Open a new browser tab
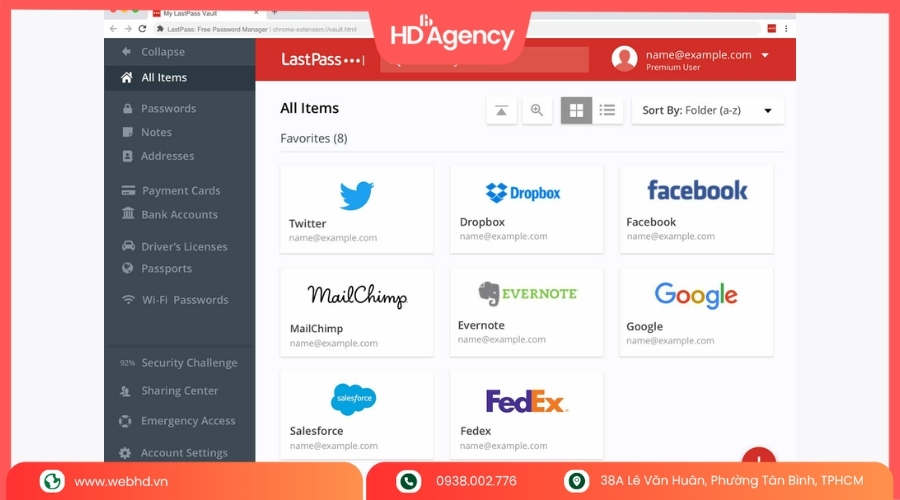 click(x=274, y=13)
